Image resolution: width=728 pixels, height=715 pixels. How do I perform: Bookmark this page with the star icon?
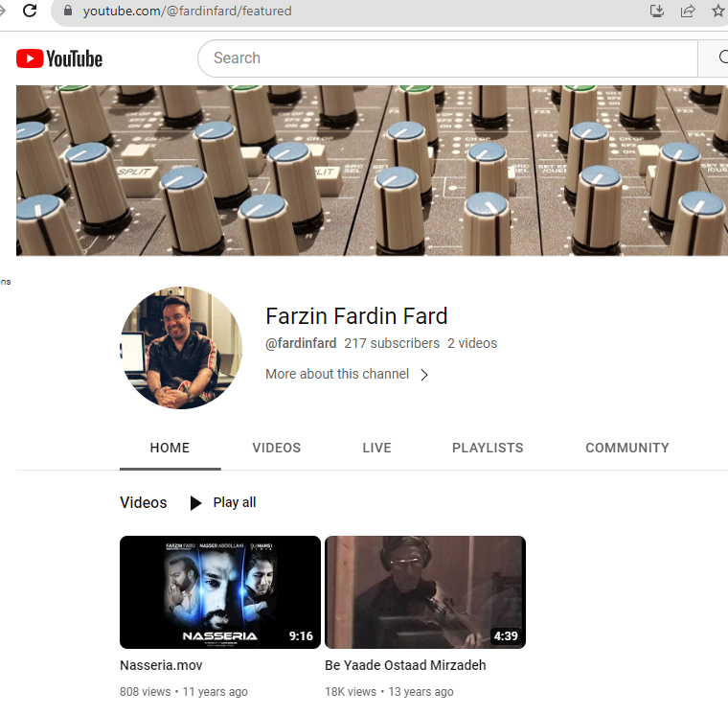(718, 11)
